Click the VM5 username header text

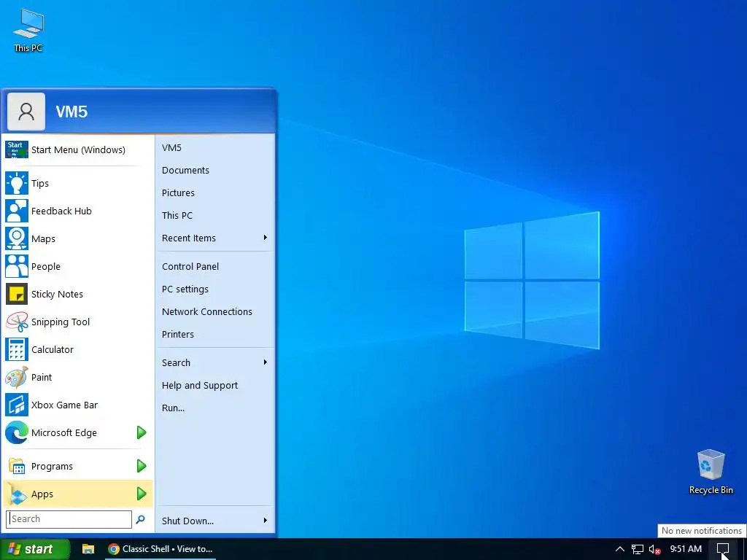72,112
